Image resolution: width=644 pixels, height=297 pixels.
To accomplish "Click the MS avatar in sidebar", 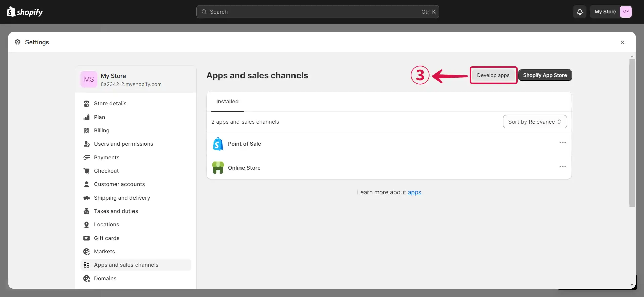I will pos(89,79).
